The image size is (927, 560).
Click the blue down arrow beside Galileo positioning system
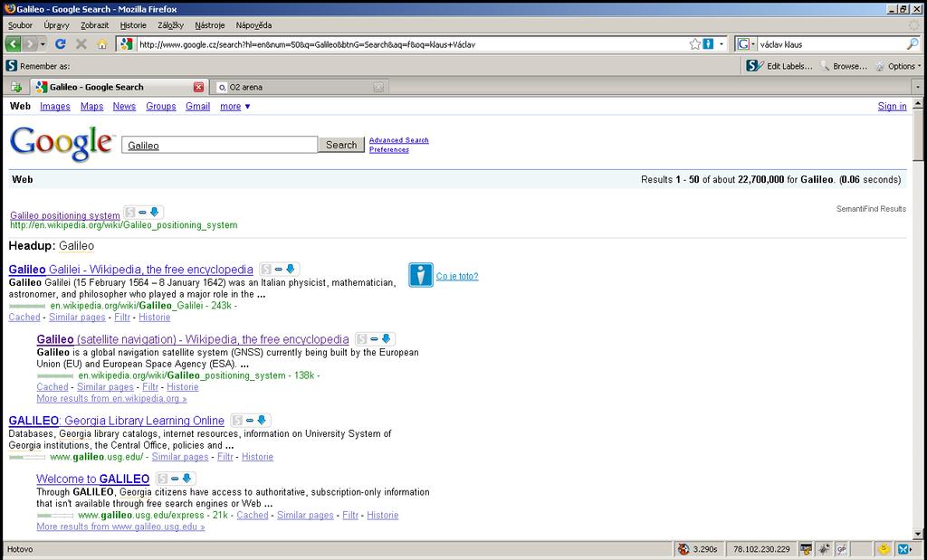154,212
